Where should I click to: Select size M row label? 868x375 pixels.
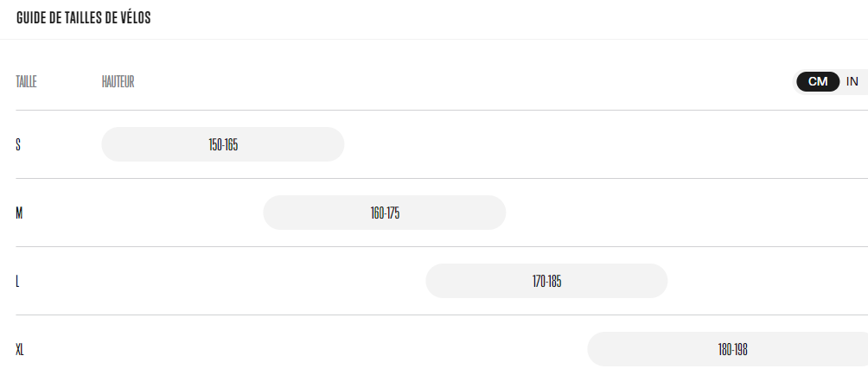click(19, 213)
